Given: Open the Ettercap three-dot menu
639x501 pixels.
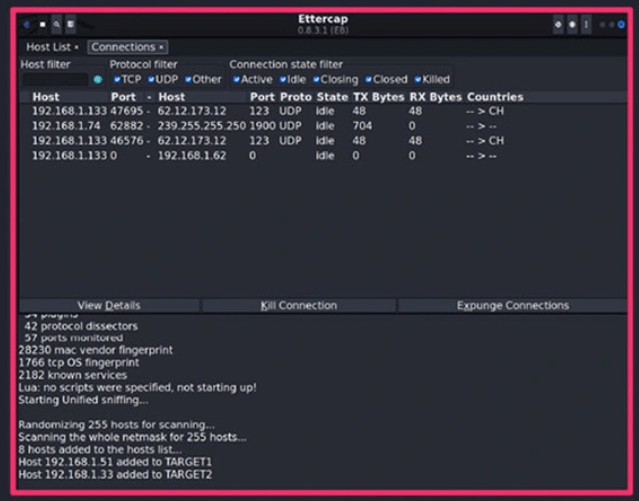Looking at the screenshot, I should [x=586, y=25].
